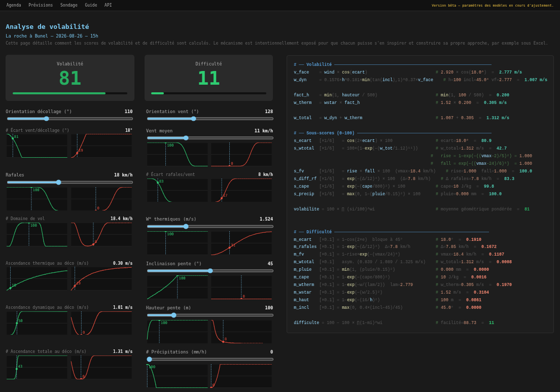Screen dimensions: 560x392
Task: Click the green Rafales chart
Action: pos(37,198)
